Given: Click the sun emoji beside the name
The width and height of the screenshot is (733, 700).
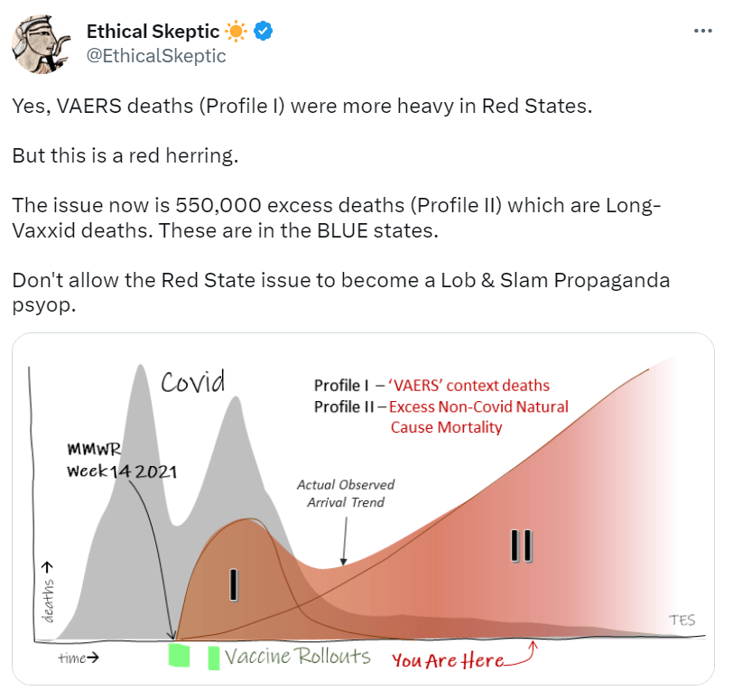Looking at the screenshot, I should 236,32.
